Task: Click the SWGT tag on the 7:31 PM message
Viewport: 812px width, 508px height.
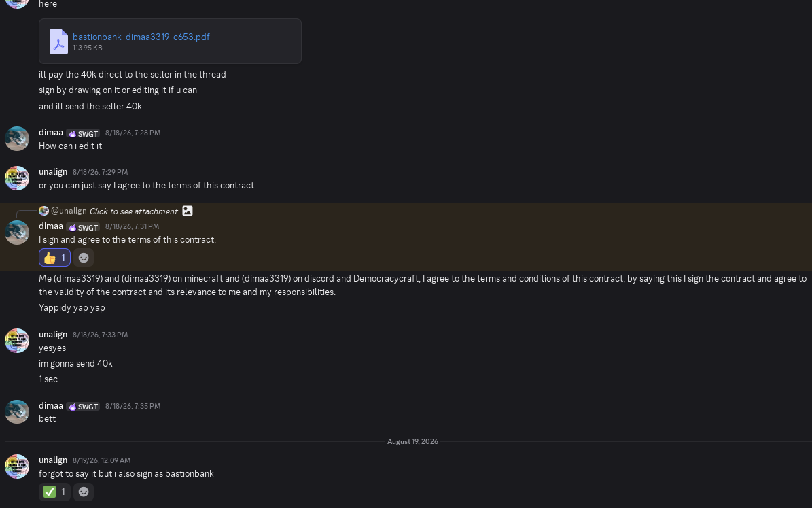Action: 83,228
